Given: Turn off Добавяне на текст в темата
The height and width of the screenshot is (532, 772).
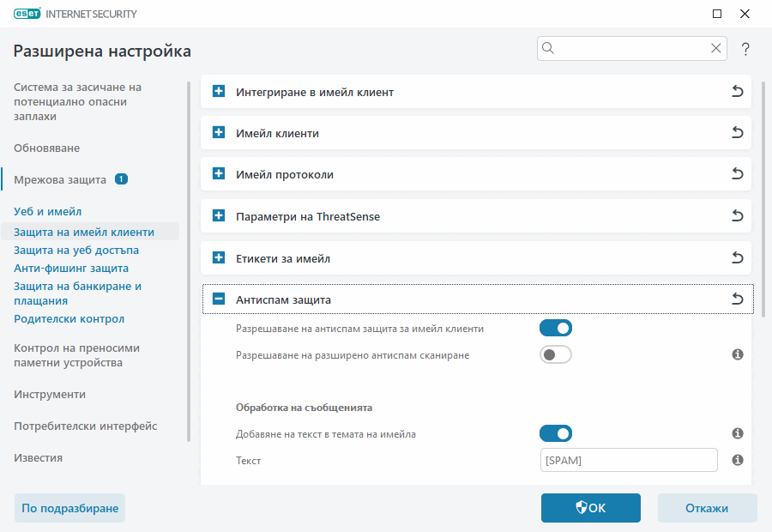Looking at the screenshot, I should (555, 434).
